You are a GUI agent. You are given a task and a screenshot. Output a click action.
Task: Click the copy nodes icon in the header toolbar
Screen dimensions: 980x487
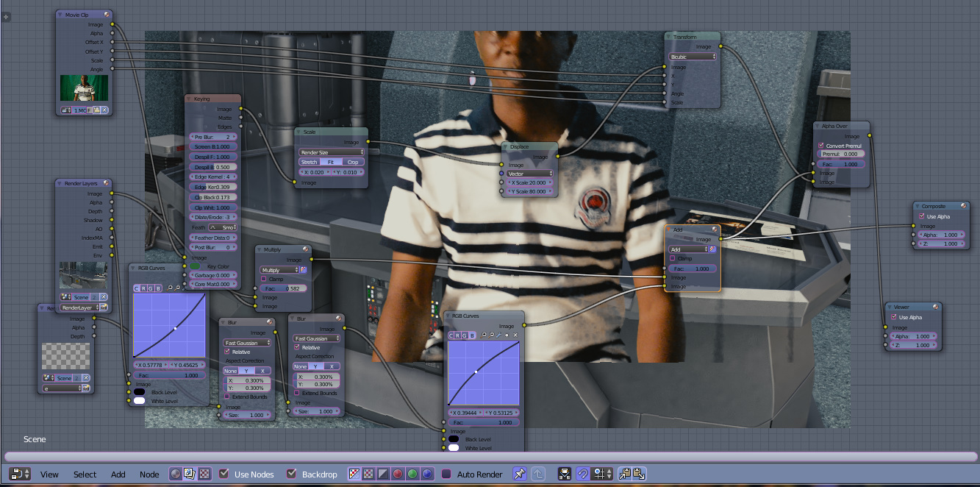(624, 474)
